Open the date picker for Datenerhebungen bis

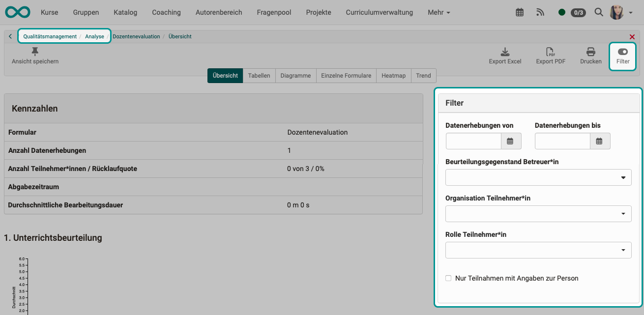coord(600,141)
